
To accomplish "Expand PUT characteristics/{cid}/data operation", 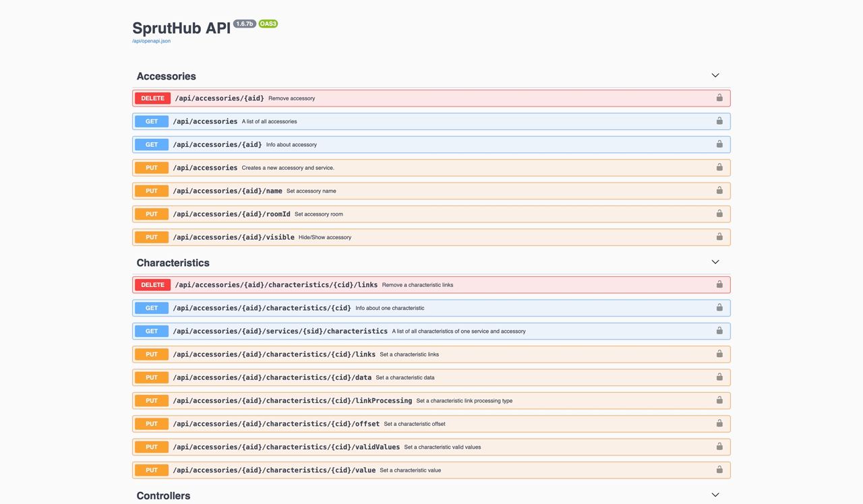I will point(431,377).
